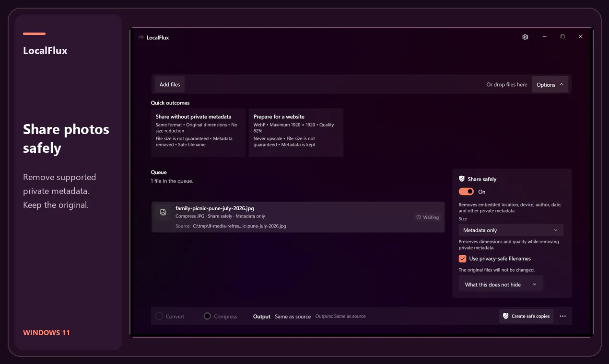Click the 1 file in the queue text

pyautogui.click(x=172, y=181)
